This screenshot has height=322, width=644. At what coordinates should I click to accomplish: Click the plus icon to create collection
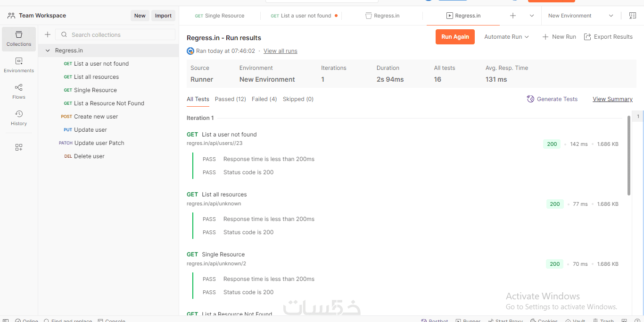[x=48, y=34]
